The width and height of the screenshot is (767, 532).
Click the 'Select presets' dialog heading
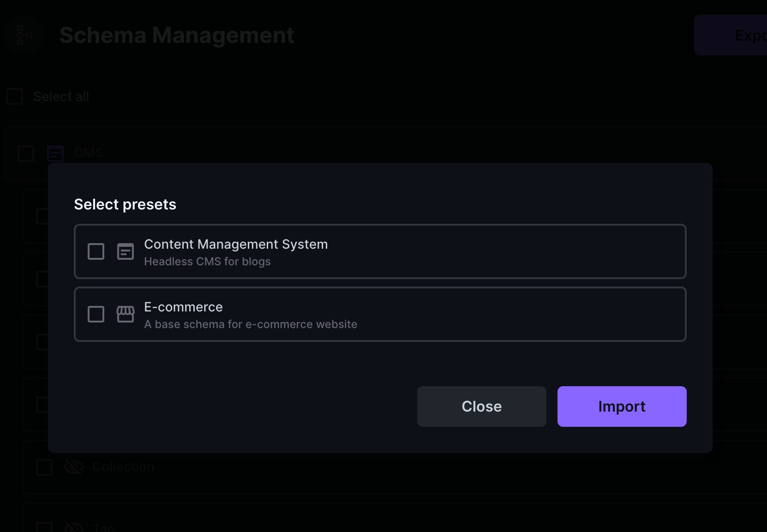pos(125,204)
